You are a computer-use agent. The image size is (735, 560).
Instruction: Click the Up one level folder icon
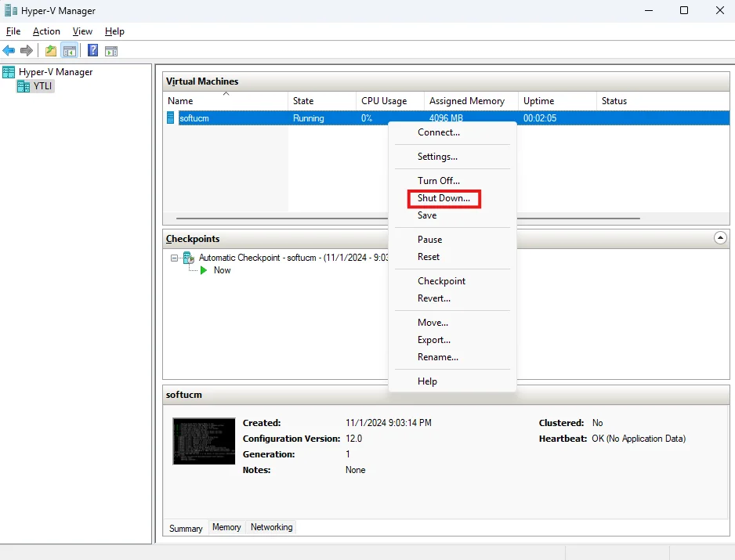click(x=51, y=51)
